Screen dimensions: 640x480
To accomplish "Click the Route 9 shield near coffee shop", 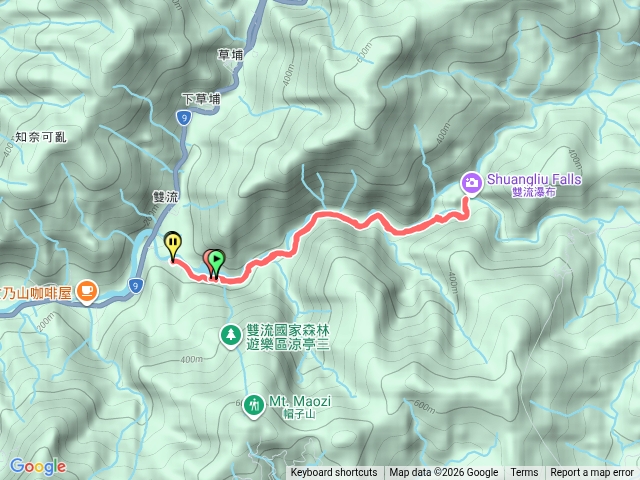I will 136,285.
